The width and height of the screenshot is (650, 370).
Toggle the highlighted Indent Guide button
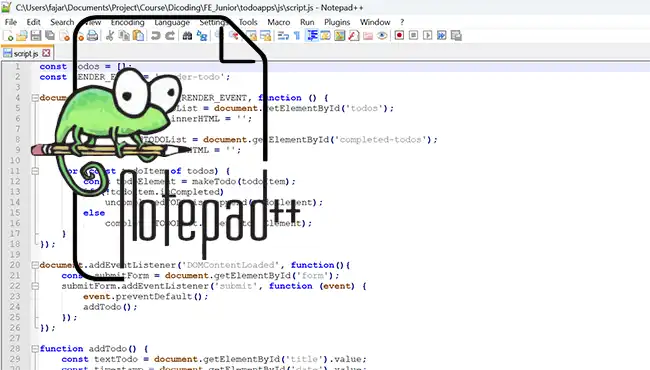point(312,36)
